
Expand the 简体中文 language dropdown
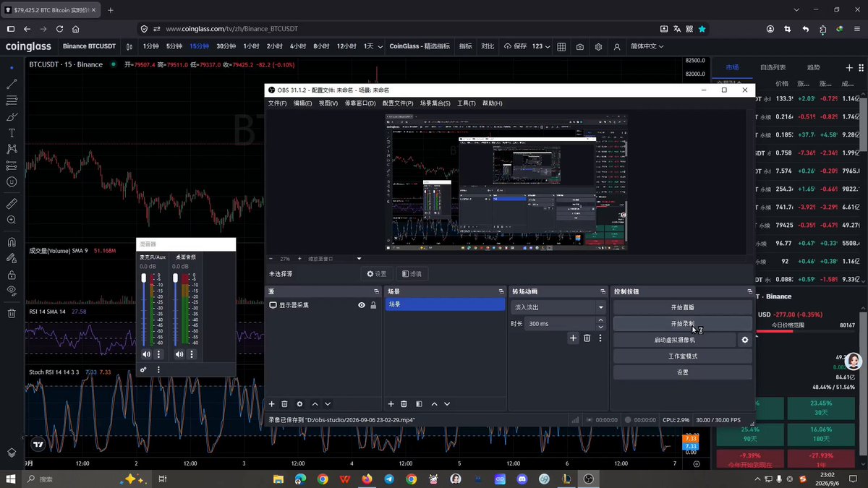pos(647,46)
